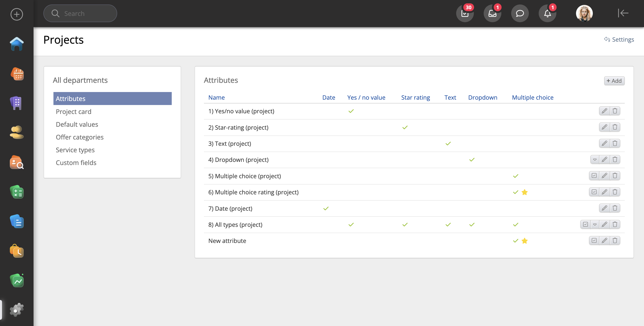This screenshot has height=326, width=644.
Task: Collapse the top bar panel arrow
Action: pyautogui.click(x=623, y=13)
